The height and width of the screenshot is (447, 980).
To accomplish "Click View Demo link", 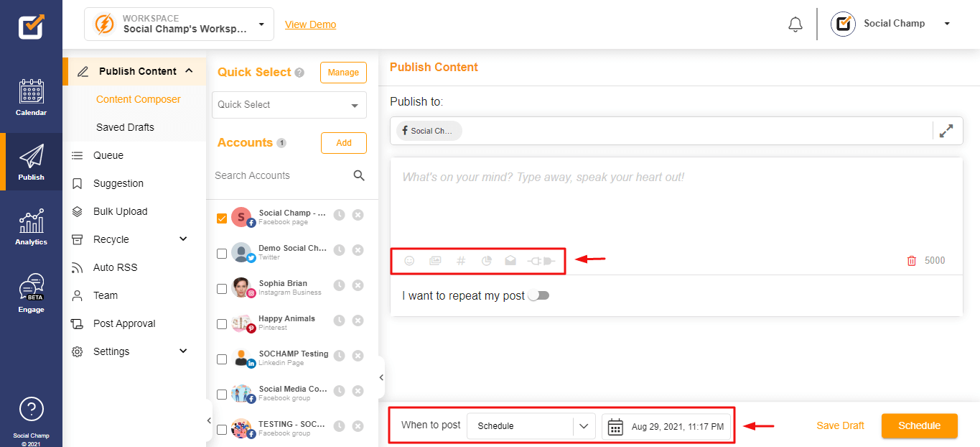I will [x=310, y=24].
